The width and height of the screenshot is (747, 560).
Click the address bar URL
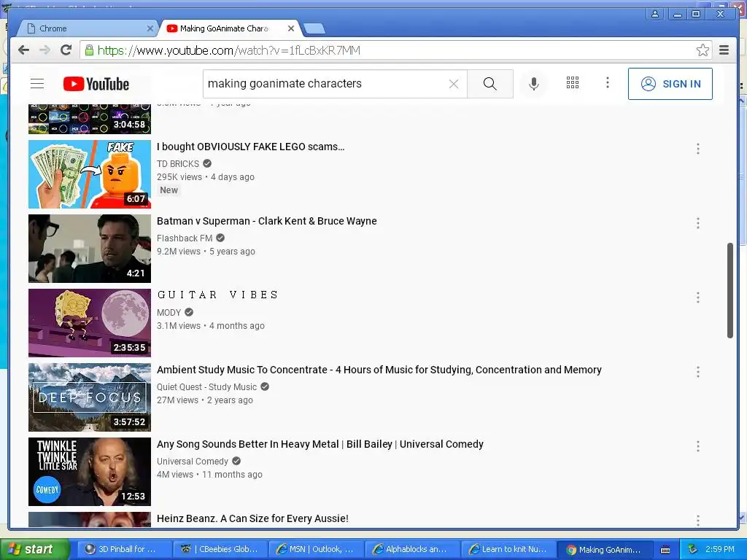coord(228,50)
